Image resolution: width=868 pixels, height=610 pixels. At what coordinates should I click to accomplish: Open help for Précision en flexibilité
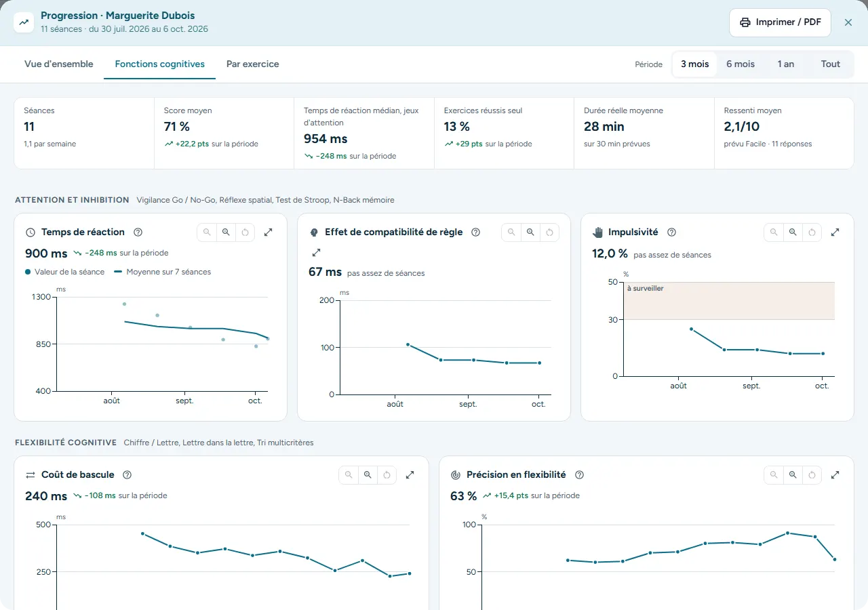pos(579,475)
